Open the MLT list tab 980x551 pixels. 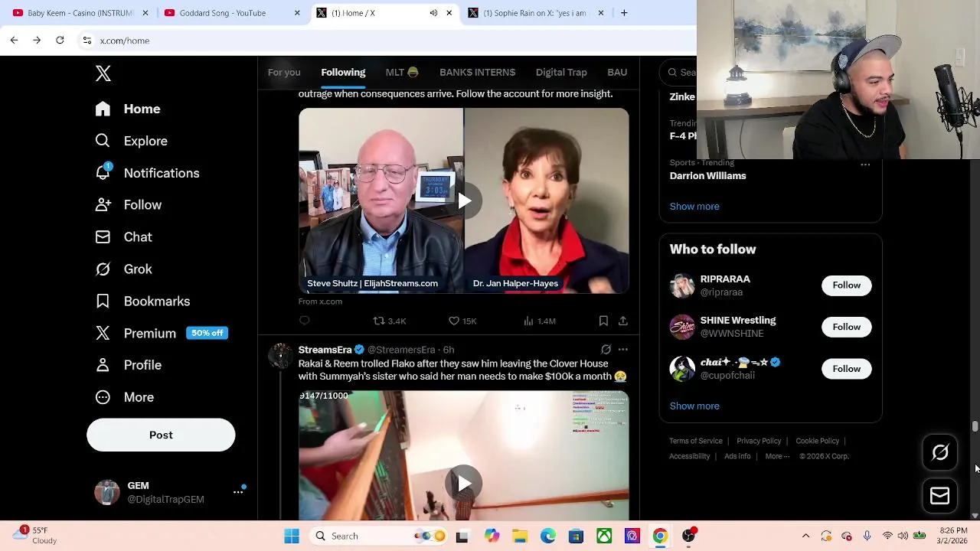(402, 72)
